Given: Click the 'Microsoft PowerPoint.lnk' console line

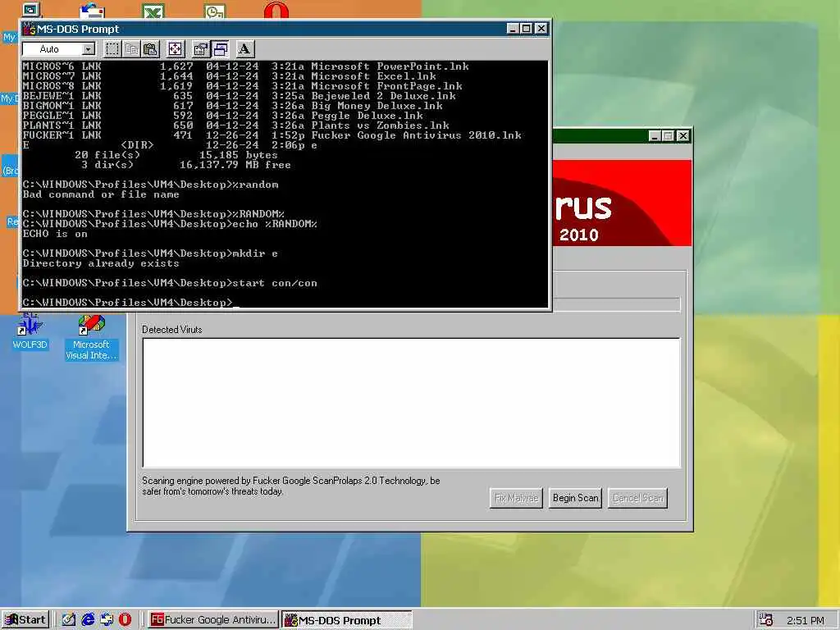Looking at the screenshot, I should tap(246, 66).
